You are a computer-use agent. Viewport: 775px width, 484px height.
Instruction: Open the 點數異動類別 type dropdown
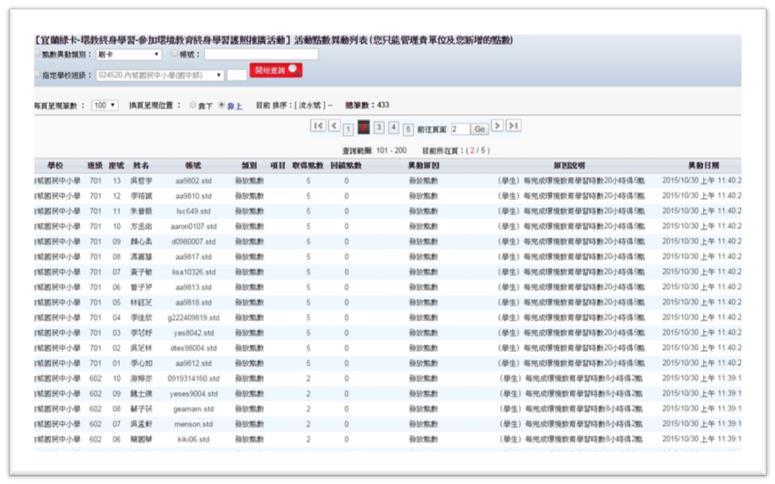point(128,55)
